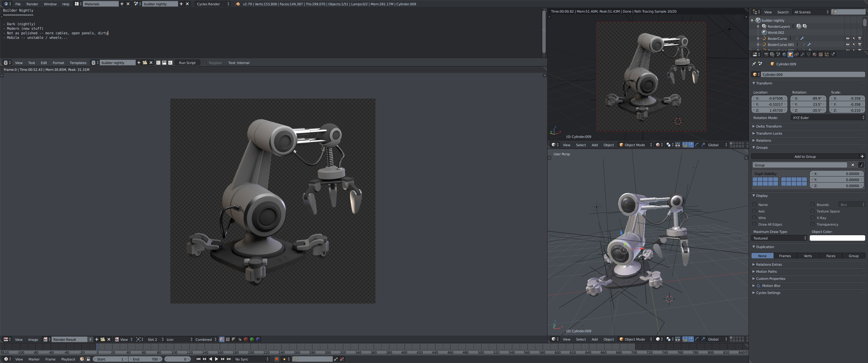Open the Object Constraints tab (chain-link icon)

coord(797,54)
